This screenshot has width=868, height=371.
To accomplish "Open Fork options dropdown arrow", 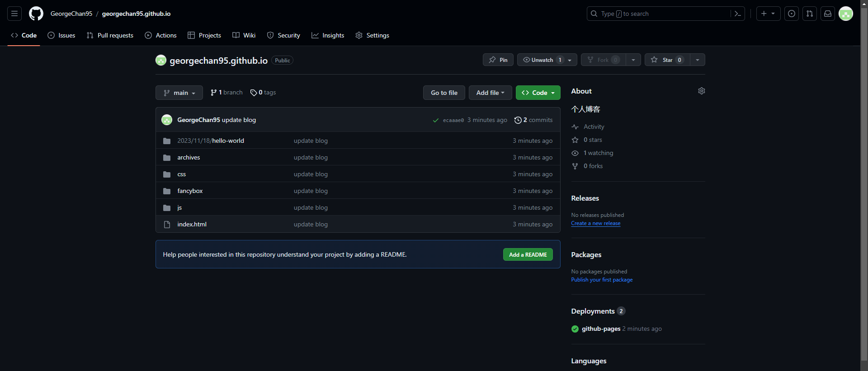I will coord(633,60).
